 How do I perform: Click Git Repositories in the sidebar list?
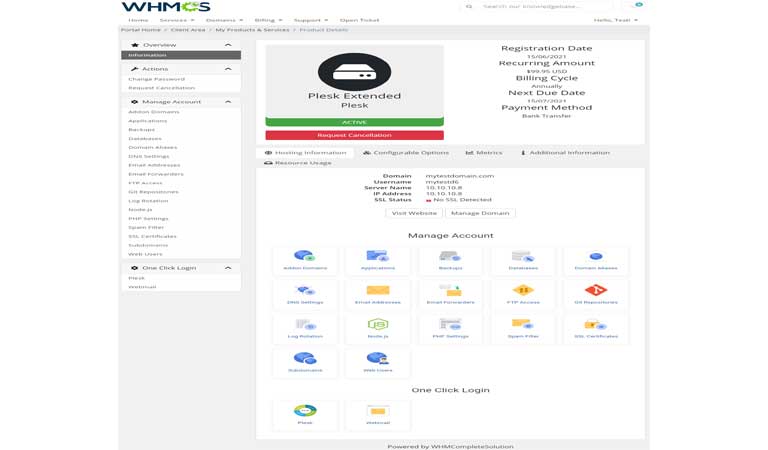pyautogui.click(x=153, y=192)
